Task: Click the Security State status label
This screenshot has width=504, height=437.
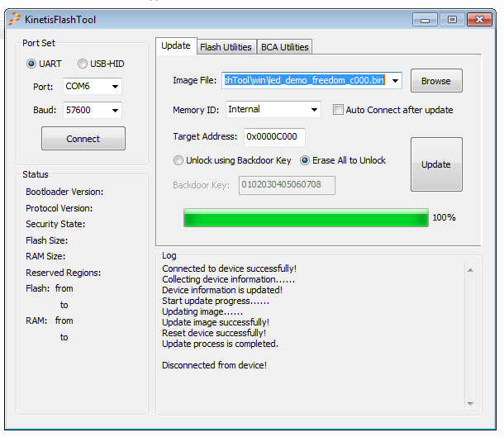Action: click(55, 224)
